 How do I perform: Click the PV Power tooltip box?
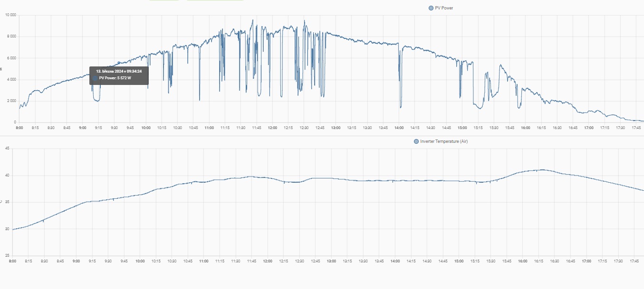click(119, 75)
